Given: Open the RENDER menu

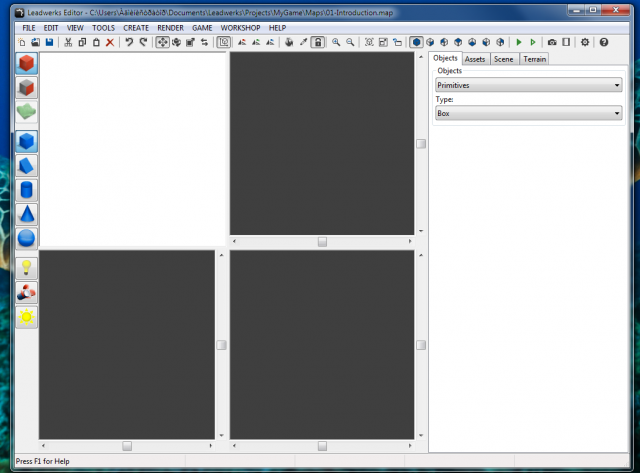Looking at the screenshot, I should pos(170,27).
